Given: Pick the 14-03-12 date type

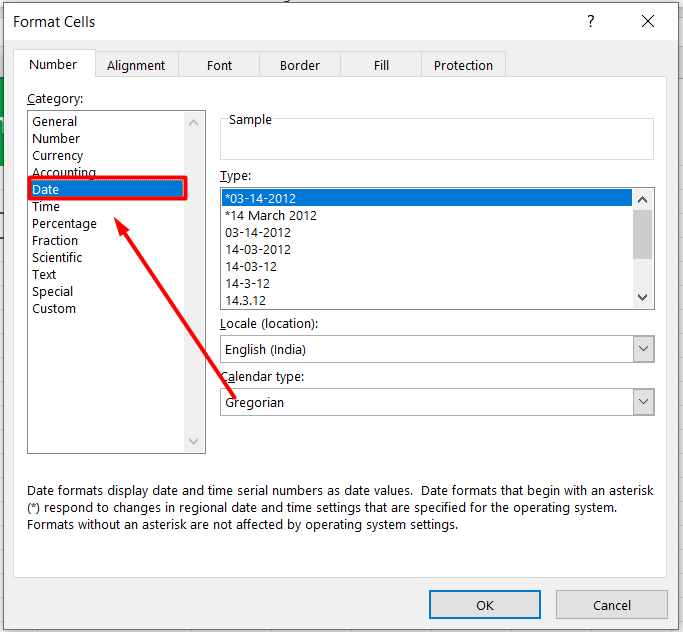Looking at the screenshot, I should tap(427, 266).
